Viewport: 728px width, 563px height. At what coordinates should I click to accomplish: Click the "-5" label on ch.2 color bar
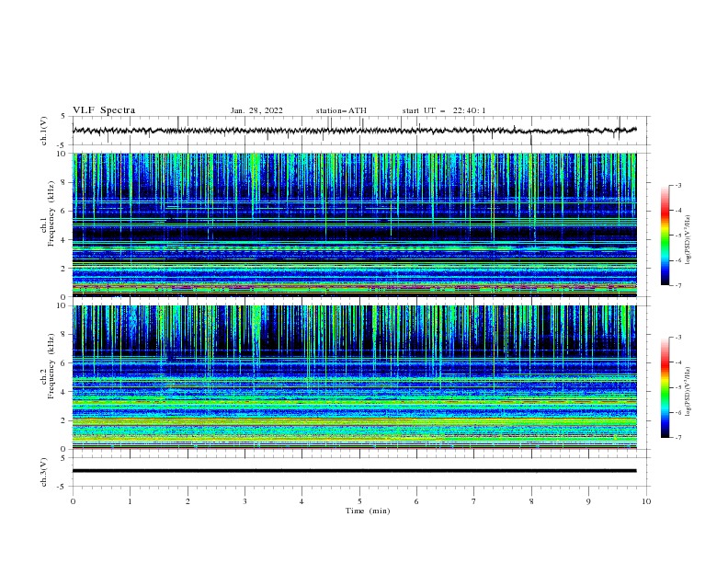click(x=677, y=387)
